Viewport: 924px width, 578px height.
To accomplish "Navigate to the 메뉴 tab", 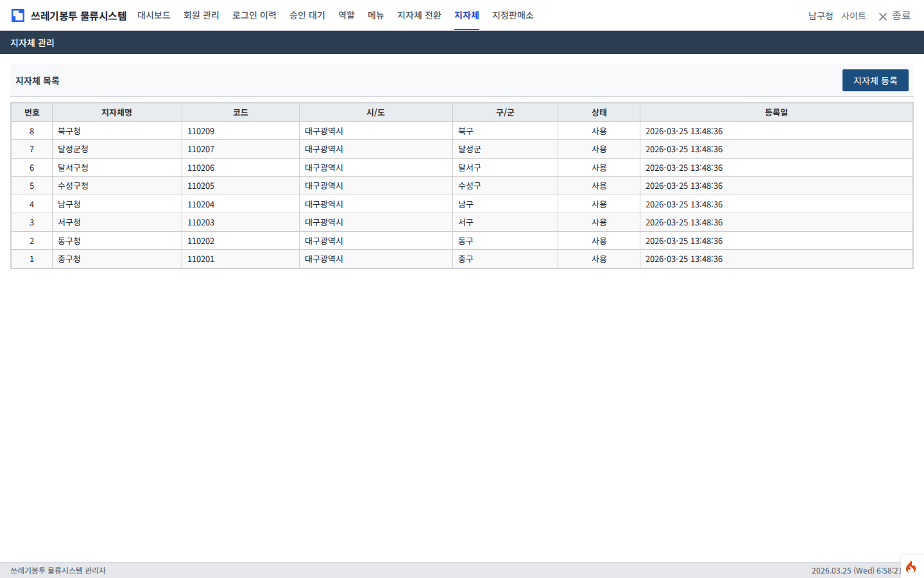I will tap(376, 15).
